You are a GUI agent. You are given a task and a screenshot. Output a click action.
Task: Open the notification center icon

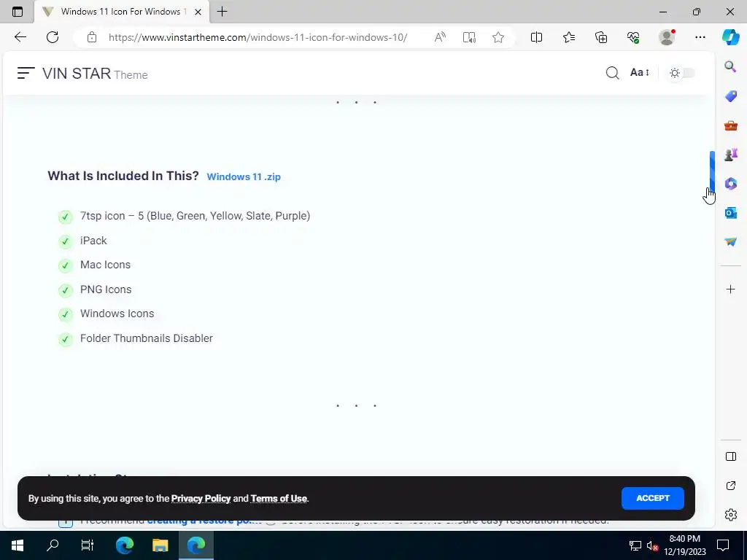pos(723,545)
